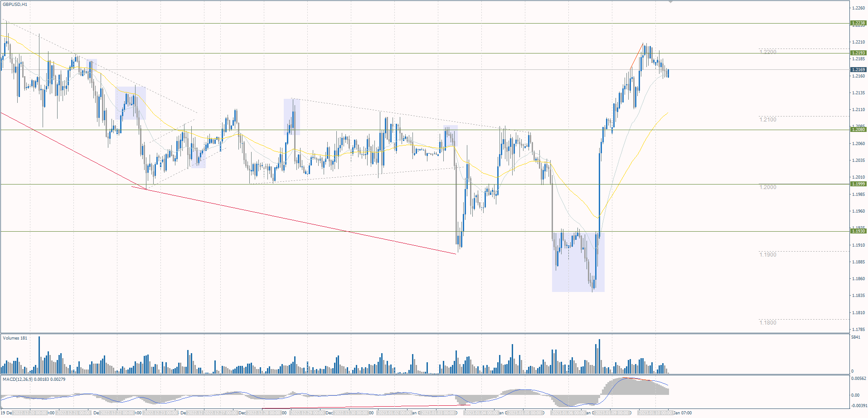Click the 1.1835 price scale value
Screen dimensions: 868x418
[858, 296]
